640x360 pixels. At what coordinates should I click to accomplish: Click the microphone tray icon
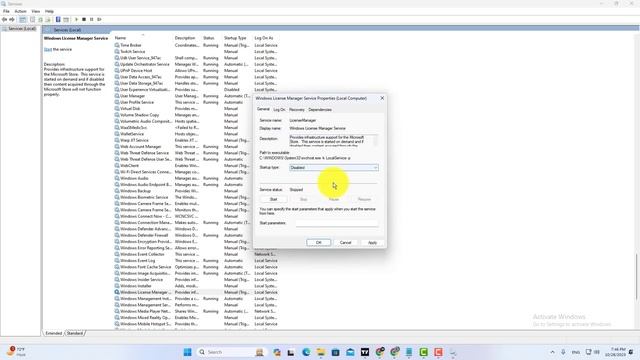563,352
